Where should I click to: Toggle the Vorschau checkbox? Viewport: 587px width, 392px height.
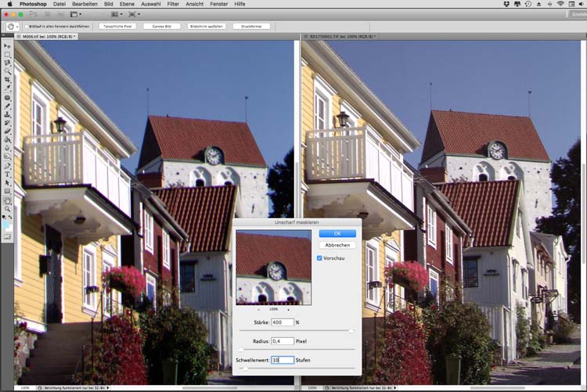(320, 257)
